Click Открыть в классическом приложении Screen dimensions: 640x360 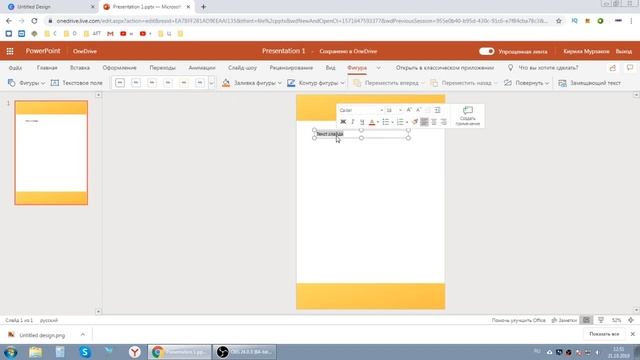(445, 68)
